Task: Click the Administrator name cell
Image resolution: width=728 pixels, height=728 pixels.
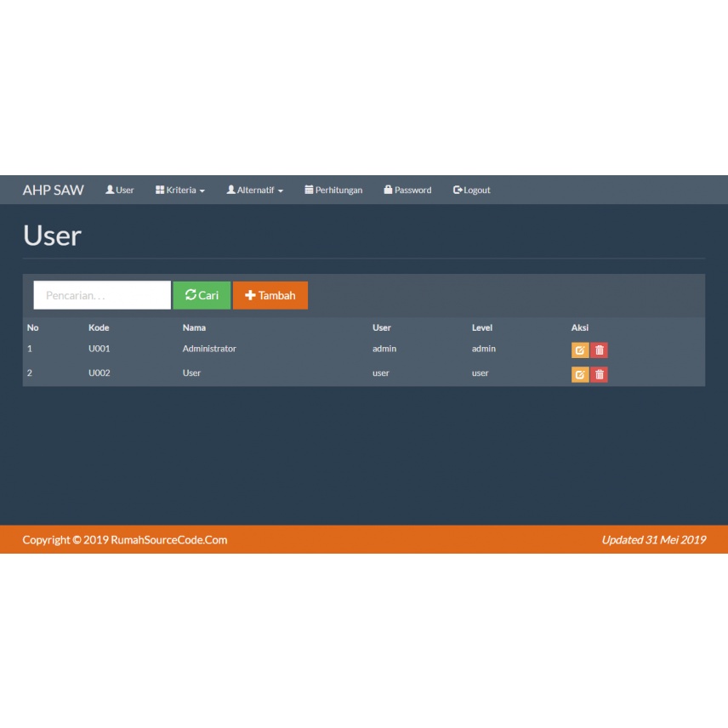Action: tap(209, 349)
